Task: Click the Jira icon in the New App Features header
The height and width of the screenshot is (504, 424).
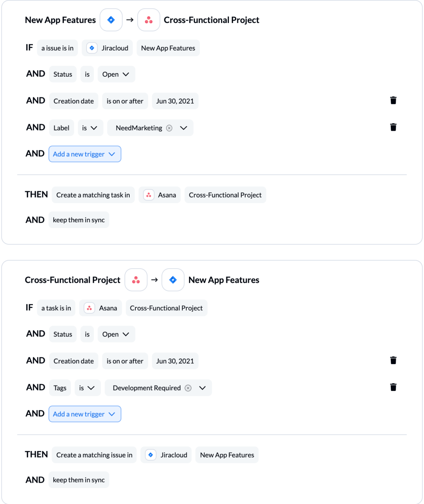Action: [x=111, y=20]
